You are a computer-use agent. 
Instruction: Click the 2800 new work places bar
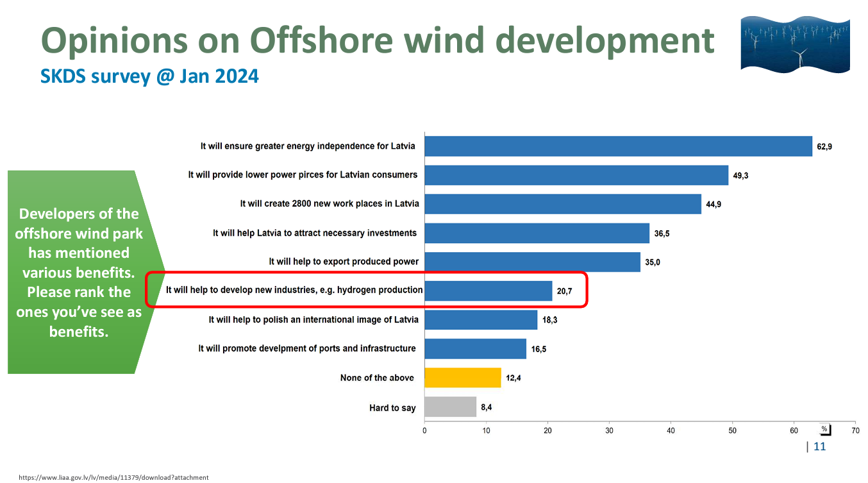click(562, 204)
